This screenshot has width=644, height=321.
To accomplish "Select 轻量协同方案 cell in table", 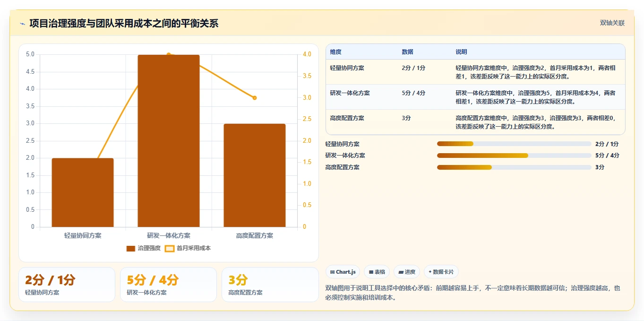I will click(347, 68).
